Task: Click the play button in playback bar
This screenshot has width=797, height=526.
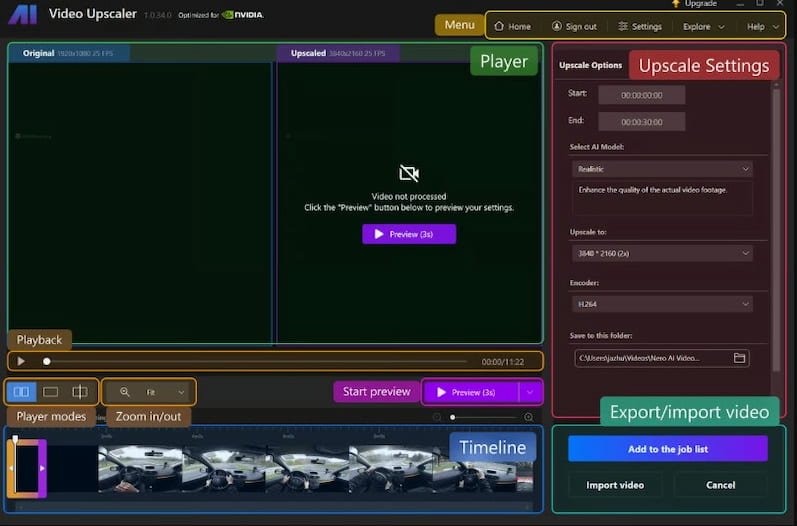Action: coord(21,361)
